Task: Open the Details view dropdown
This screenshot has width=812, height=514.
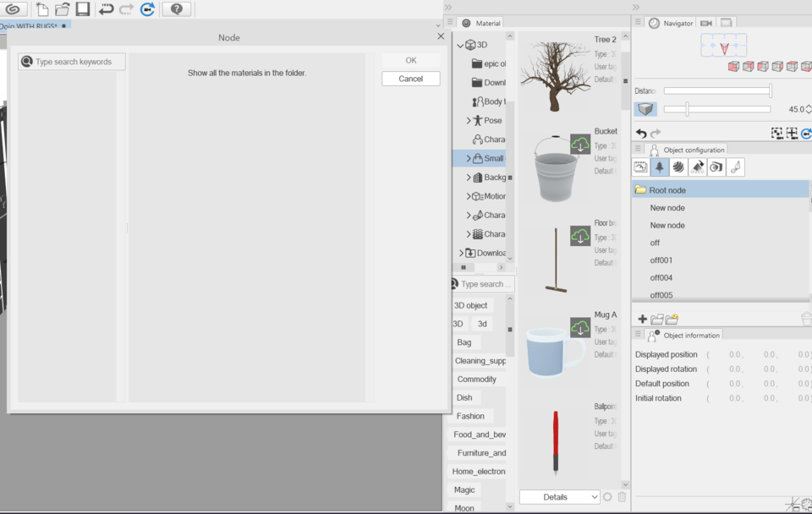Action: 559,497
